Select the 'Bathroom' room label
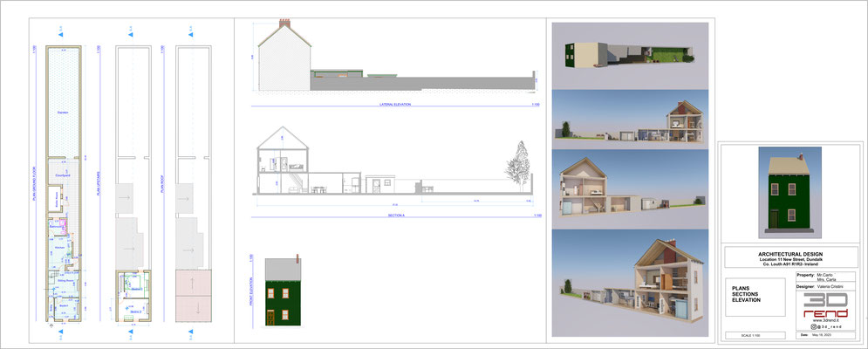The width and height of the screenshot is (868, 349). (55, 227)
